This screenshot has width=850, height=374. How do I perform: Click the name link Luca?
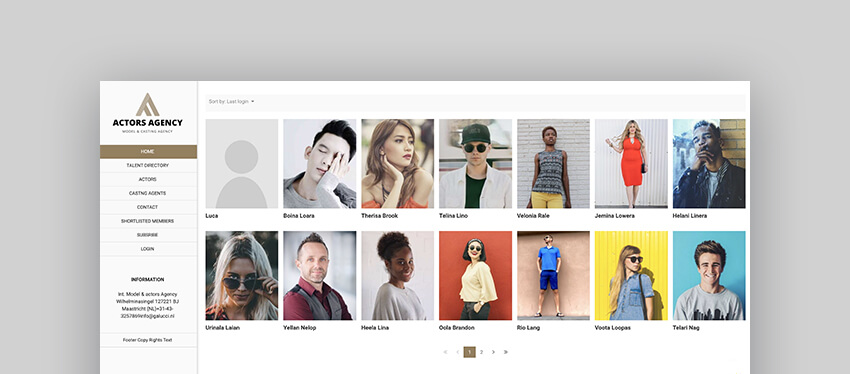(211, 216)
